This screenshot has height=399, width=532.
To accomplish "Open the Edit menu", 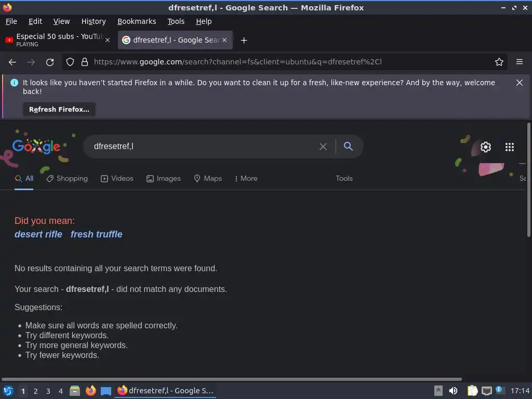I will [x=35, y=21].
